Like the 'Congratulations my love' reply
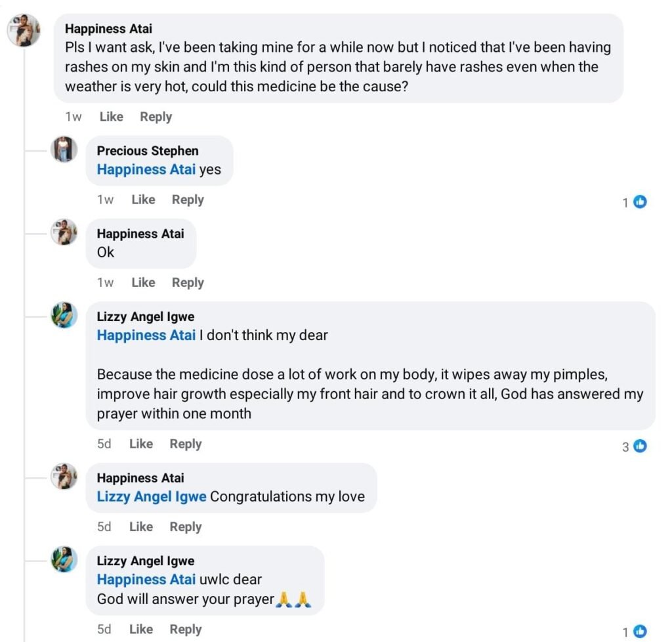 coord(141,526)
